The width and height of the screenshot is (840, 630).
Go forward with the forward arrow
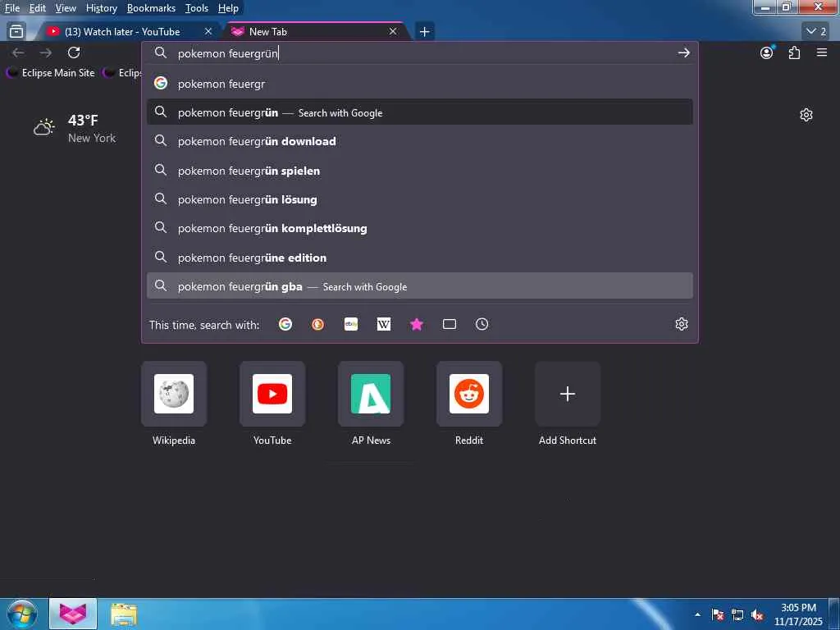coord(46,52)
